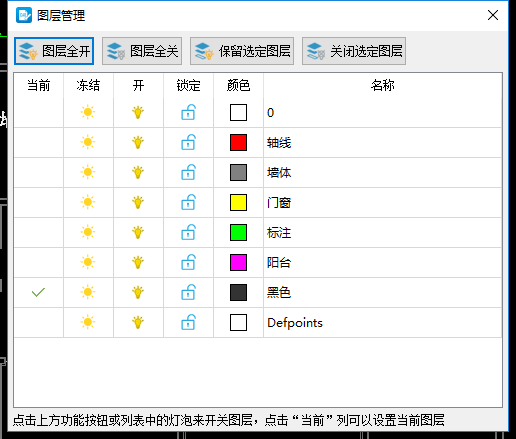Toggle the freeze sun icon for 轴线 layer
This screenshot has width=516, height=439.
[88, 142]
